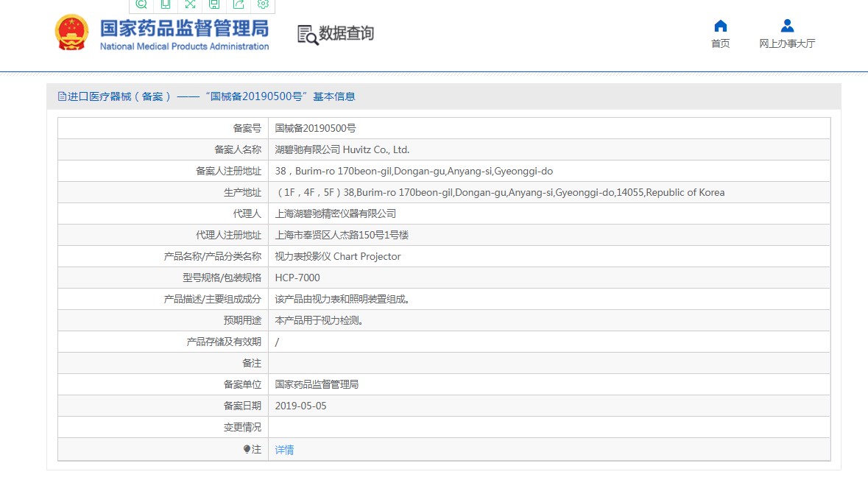This screenshot has height=480, width=868.
Task: Click the 产品描述/主要组成成分 label
Action: click(213, 299)
